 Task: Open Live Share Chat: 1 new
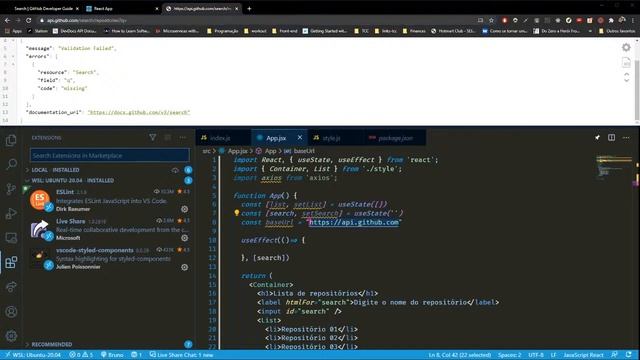click(x=181, y=355)
